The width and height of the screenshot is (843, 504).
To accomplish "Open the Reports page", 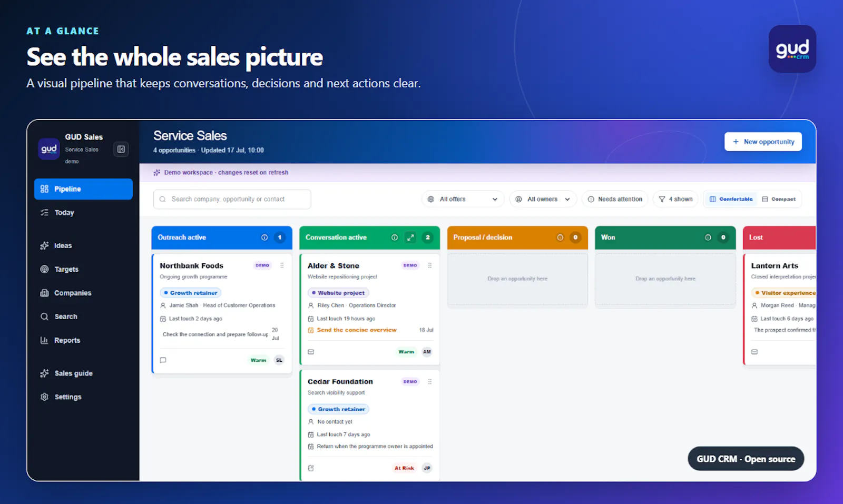I will (x=83, y=340).
